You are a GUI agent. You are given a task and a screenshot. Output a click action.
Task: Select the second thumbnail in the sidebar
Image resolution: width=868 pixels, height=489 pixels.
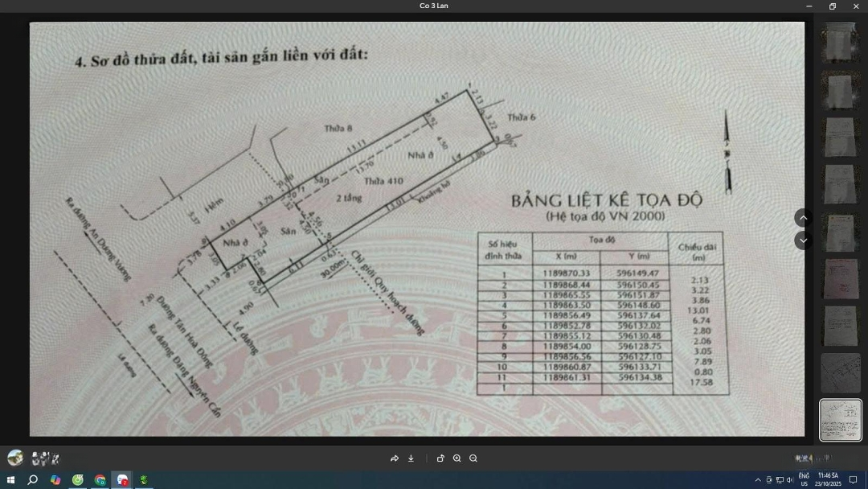[x=841, y=90]
